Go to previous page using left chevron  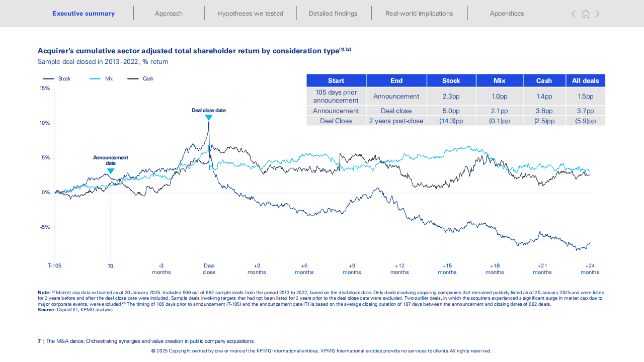(x=573, y=14)
